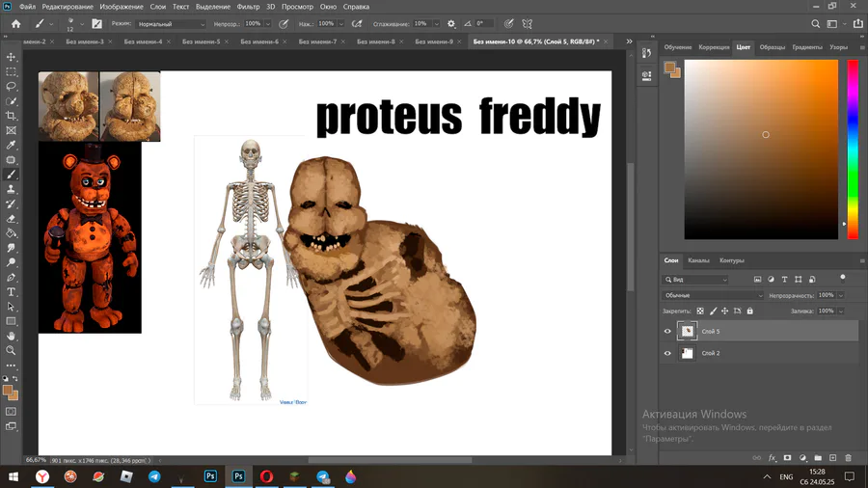Open the layer filter Вид dropdown
This screenshot has width=868, height=488.
(695, 280)
